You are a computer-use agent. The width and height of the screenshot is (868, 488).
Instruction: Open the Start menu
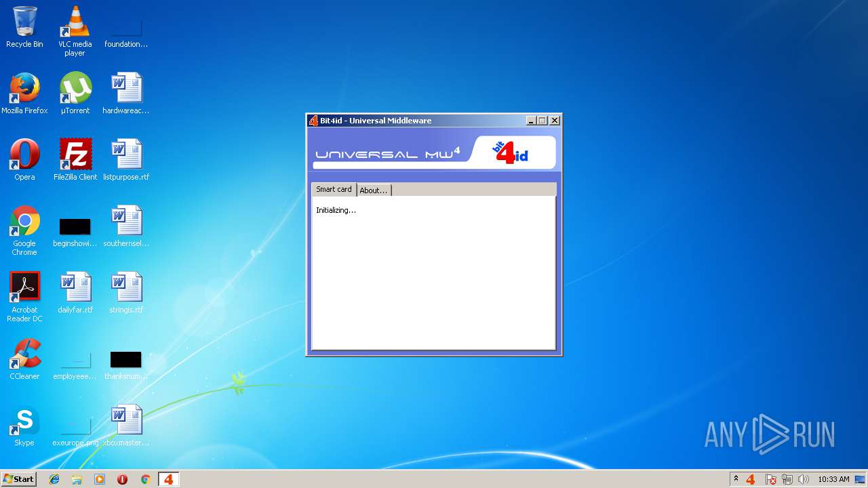point(18,479)
